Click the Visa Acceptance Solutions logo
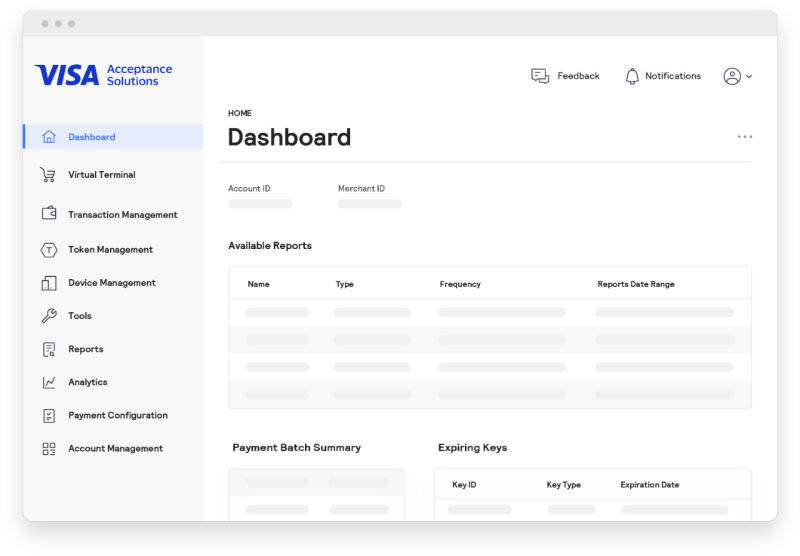 [103, 75]
